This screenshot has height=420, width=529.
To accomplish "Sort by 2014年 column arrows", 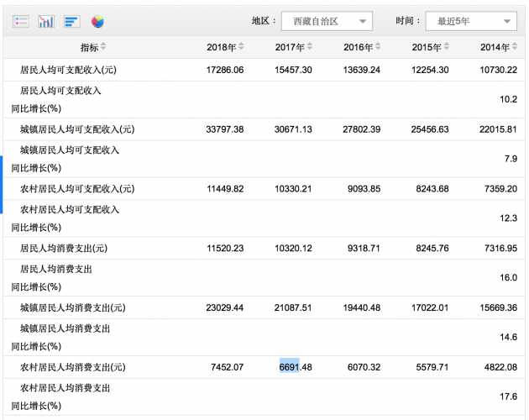I will [x=514, y=46].
